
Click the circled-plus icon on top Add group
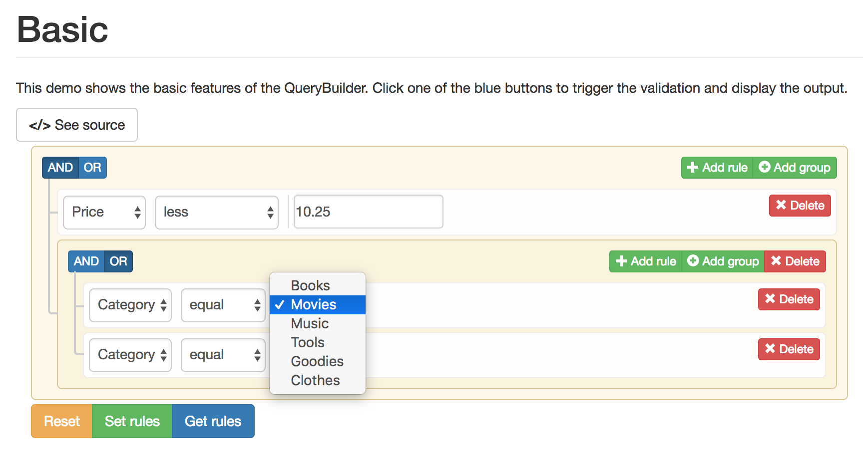point(764,167)
